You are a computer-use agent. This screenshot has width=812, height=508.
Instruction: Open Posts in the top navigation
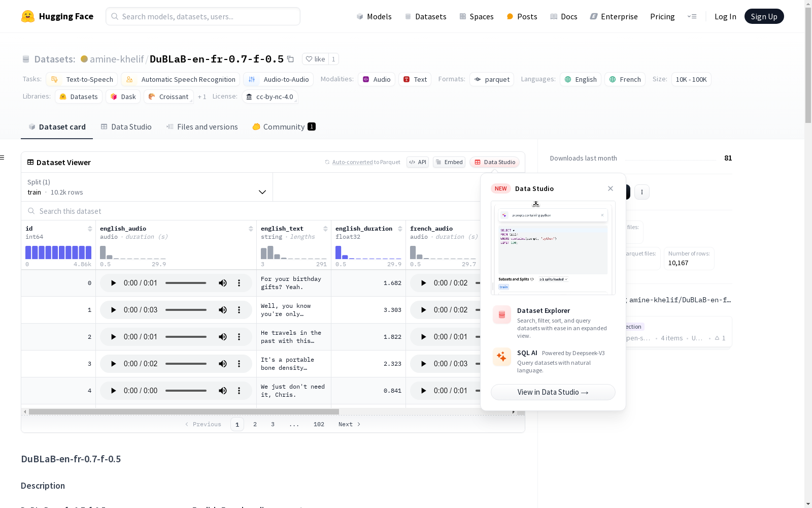522,16
